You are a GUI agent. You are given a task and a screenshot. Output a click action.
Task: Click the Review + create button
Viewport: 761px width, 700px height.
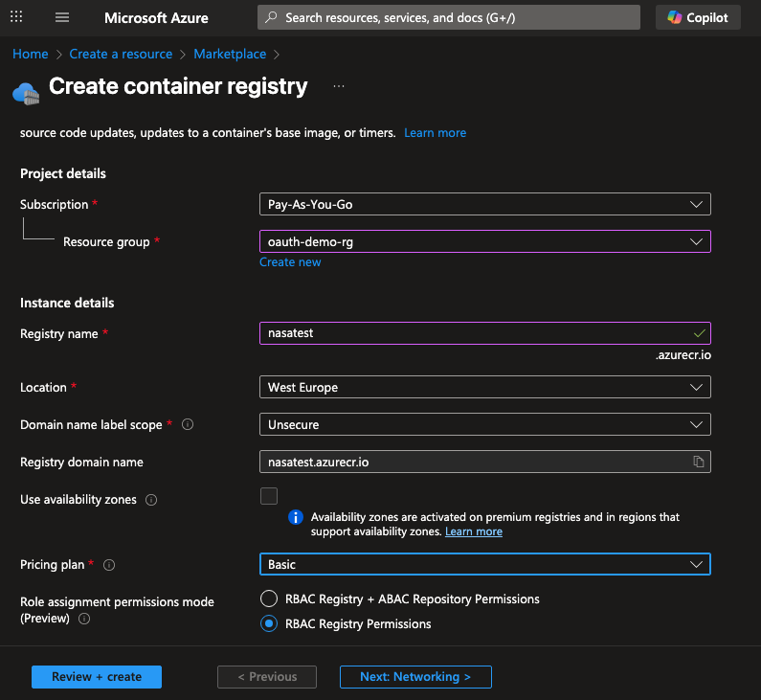pos(97,677)
